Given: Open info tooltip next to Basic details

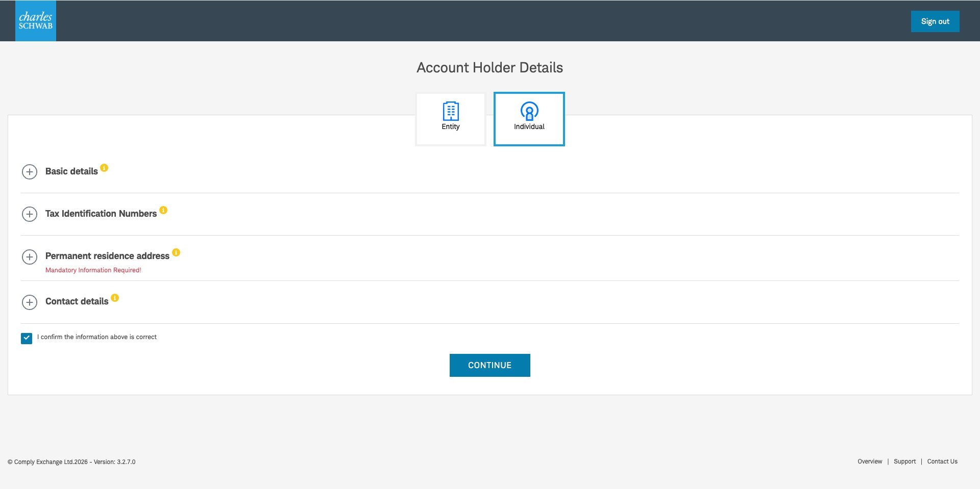Looking at the screenshot, I should click(104, 168).
